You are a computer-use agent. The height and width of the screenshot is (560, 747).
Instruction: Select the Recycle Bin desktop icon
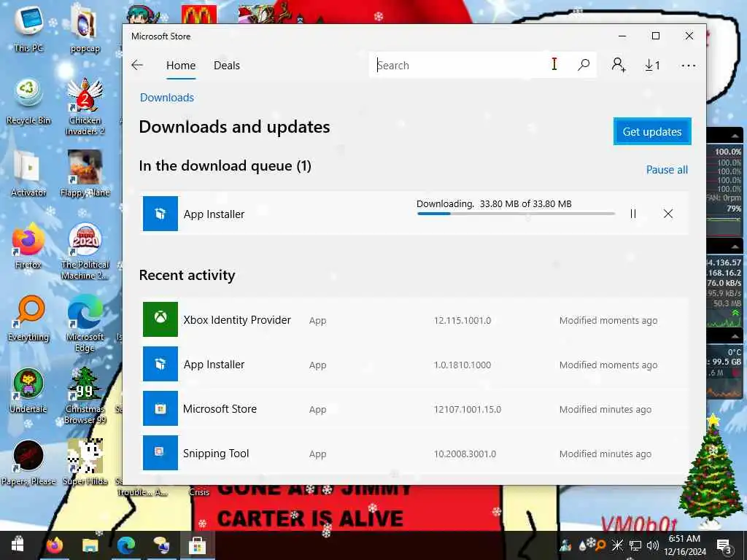28,102
